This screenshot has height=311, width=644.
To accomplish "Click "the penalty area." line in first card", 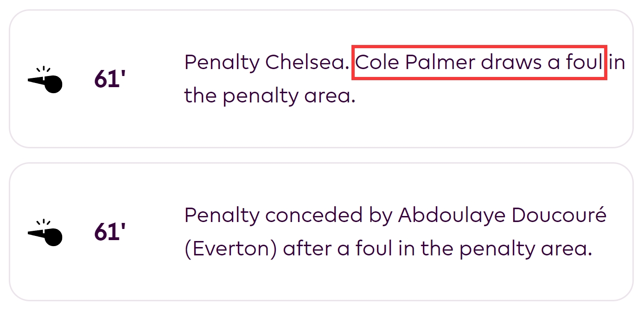I will [269, 96].
